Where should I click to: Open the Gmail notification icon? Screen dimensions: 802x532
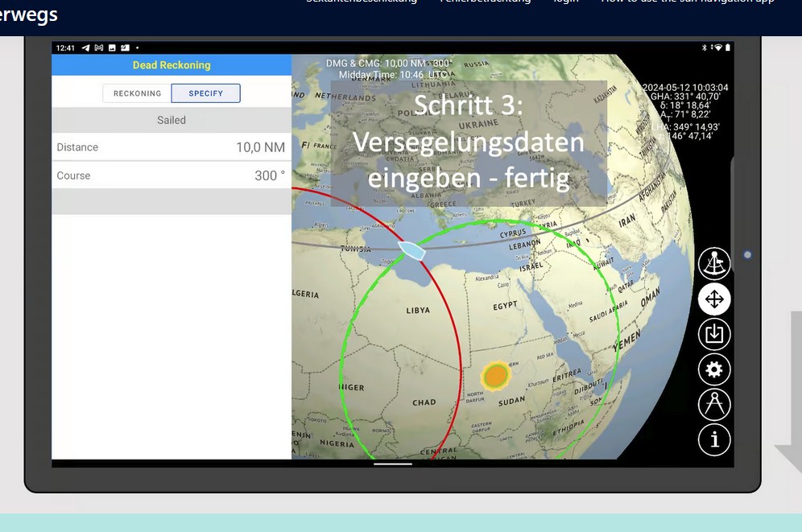(x=99, y=48)
